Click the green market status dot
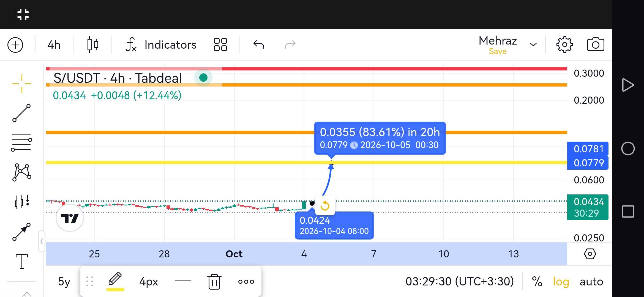Screen dimensions: 644x297 point(203,78)
